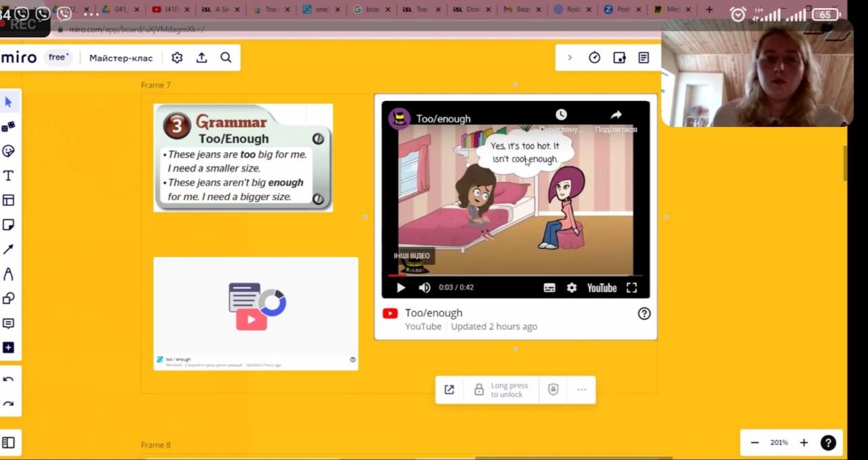This screenshot has height=460, width=868.
Task: Select the cursor (select) tool
Action: pyautogui.click(x=9, y=102)
